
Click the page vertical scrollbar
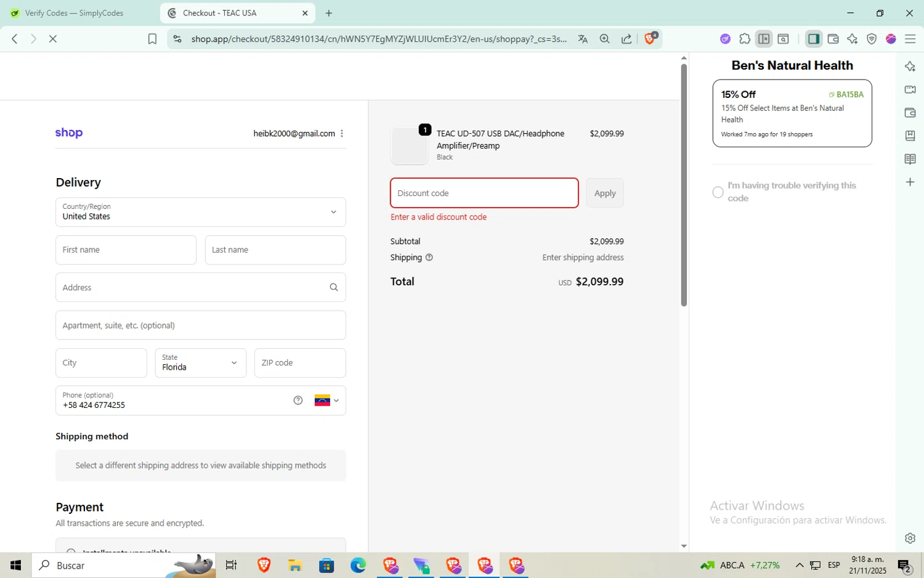point(684,185)
